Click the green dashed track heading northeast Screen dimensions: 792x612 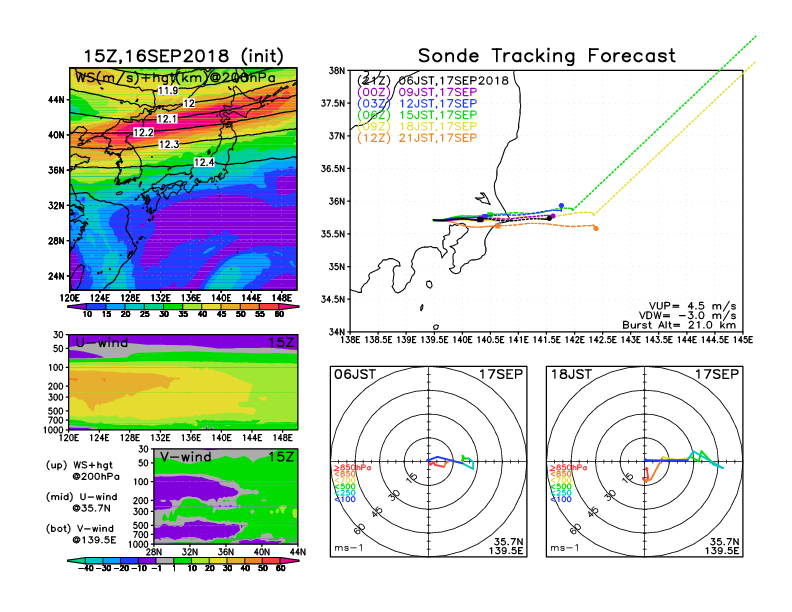pyautogui.click(x=664, y=122)
